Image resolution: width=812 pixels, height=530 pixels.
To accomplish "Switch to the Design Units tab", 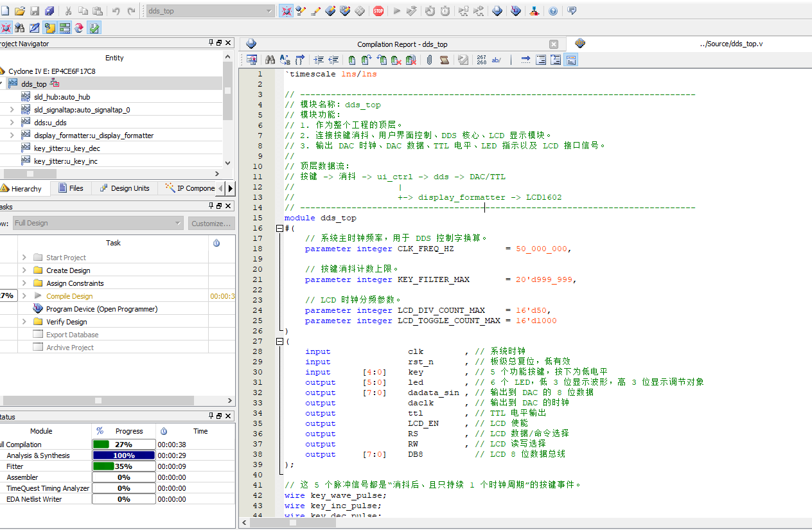I will click(125, 188).
